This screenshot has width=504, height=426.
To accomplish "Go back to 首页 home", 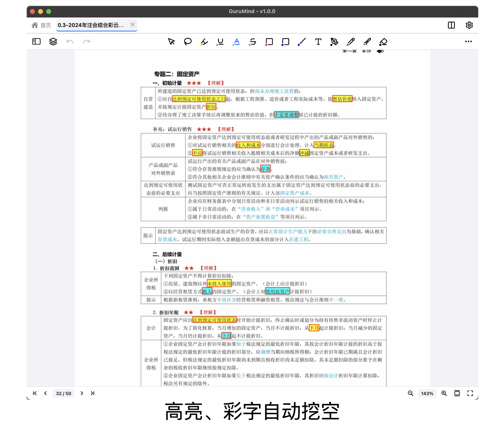I will 42,25.
